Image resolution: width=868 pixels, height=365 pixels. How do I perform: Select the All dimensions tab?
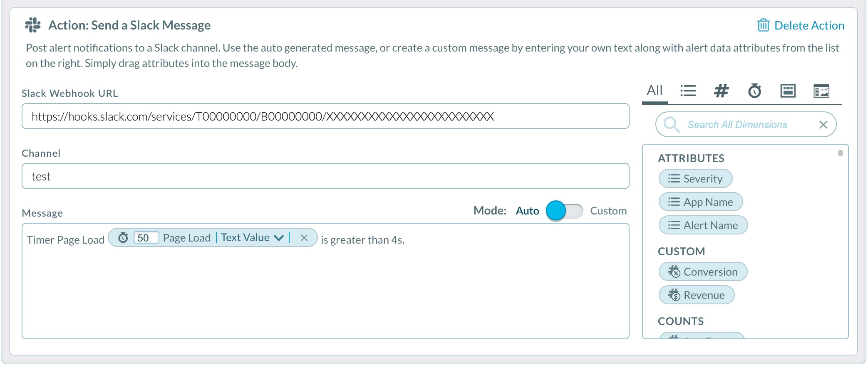tap(655, 90)
